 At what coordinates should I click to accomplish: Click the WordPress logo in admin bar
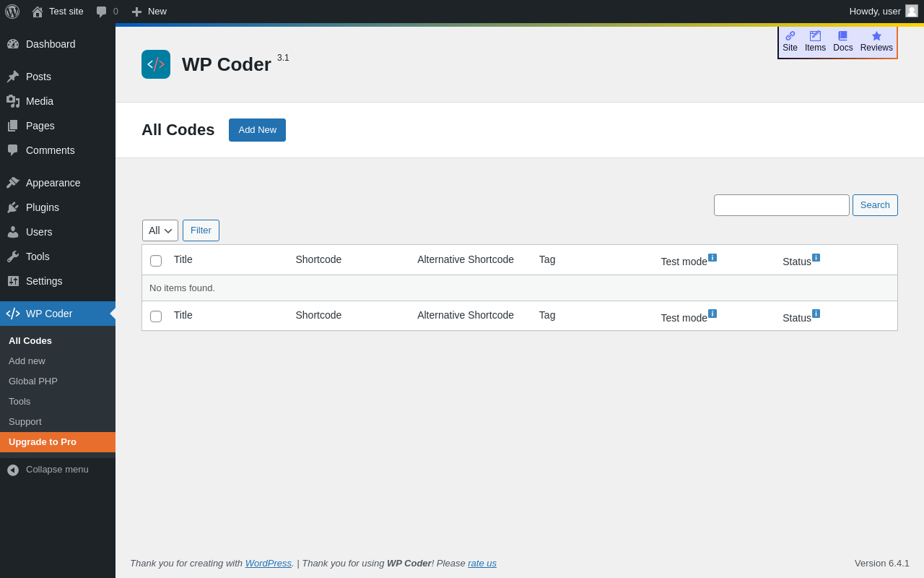[x=12, y=12]
